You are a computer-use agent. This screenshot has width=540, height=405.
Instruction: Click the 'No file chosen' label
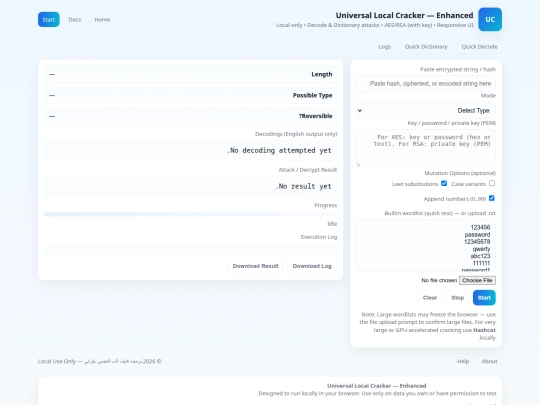click(439, 280)
